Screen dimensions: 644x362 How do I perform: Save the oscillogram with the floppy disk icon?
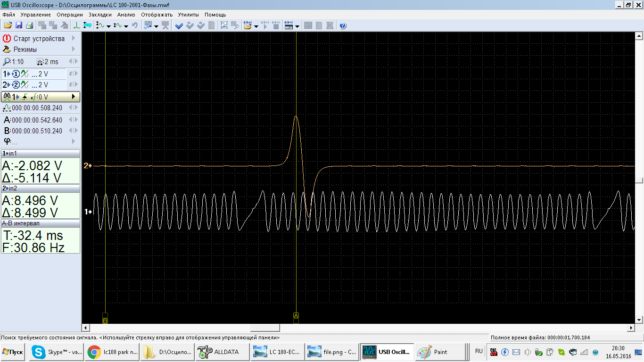click(19, 25)
